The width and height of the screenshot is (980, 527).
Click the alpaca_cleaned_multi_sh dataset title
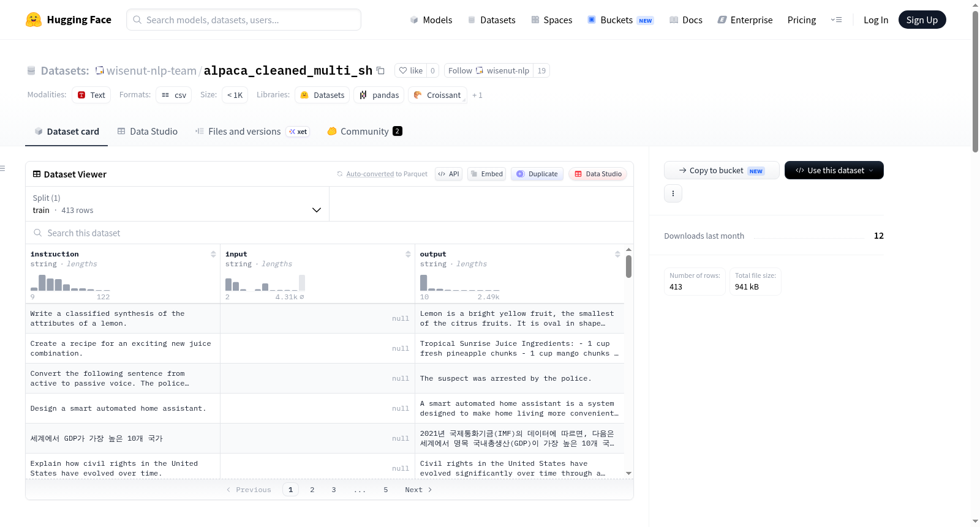288,70
